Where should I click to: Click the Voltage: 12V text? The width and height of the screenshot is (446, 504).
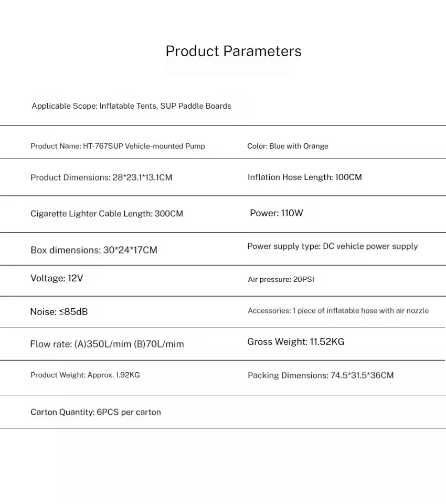pyautogui.click(x=57, y=278)
